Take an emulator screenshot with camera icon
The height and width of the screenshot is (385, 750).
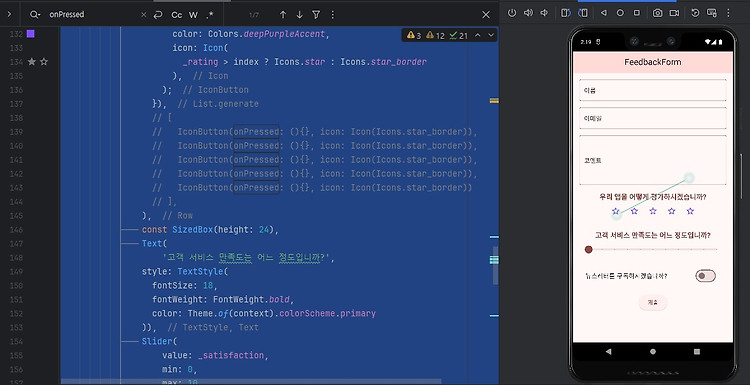658,13
